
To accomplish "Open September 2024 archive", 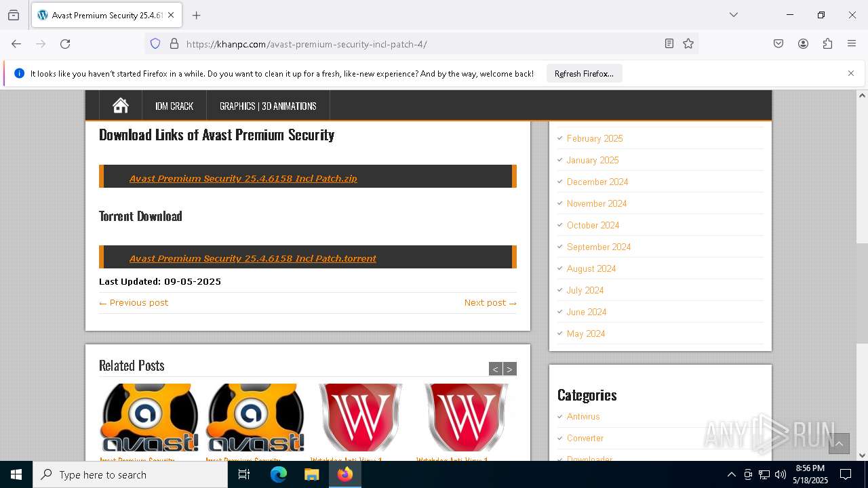I will click(x=599, y=247).
